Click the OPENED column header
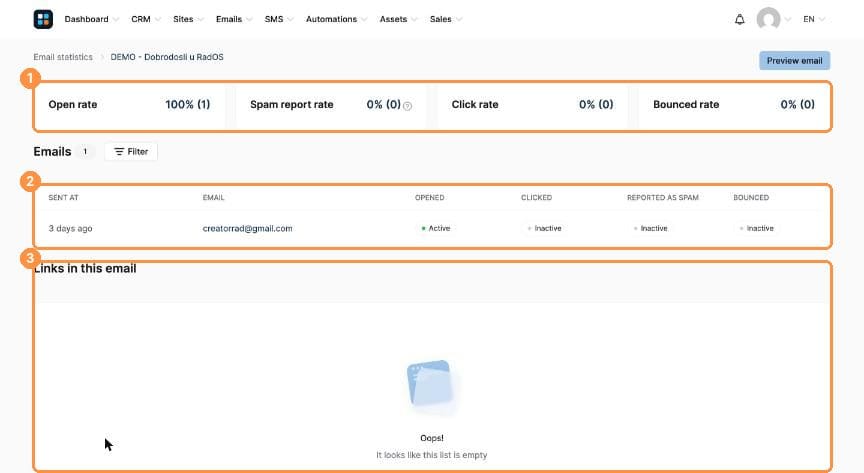Screen dimensions: 864x473 tap(429, 197)
